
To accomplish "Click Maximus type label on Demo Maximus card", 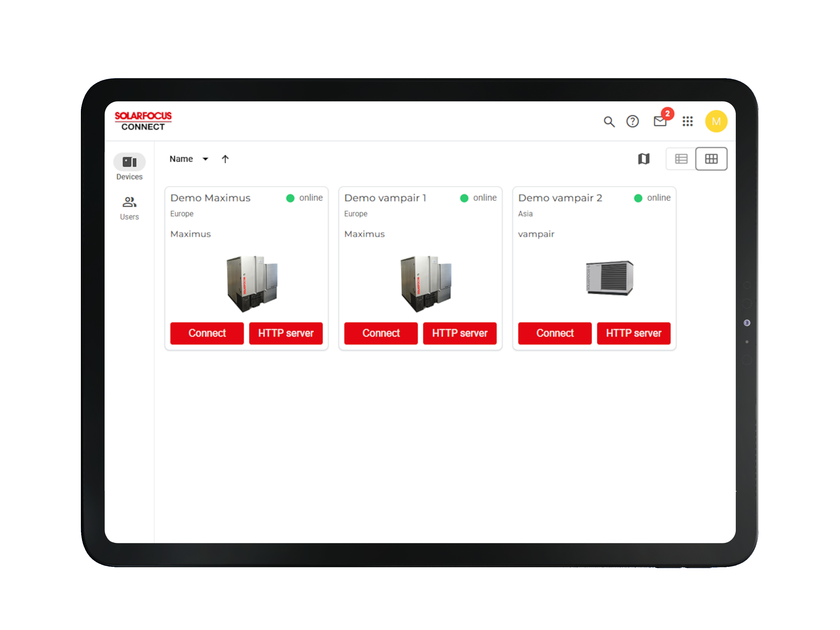I will point(191,234).
